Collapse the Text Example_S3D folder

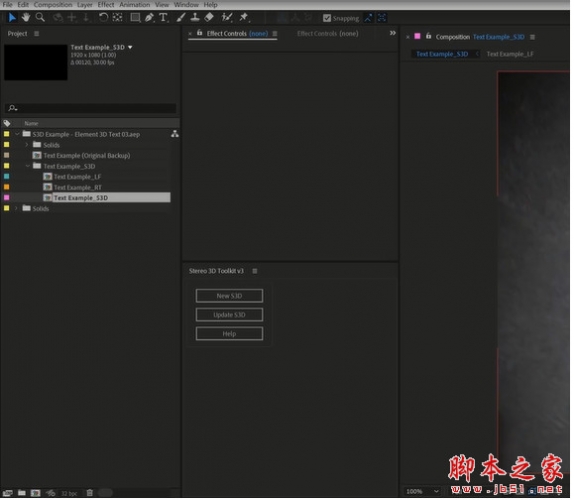[x=27, y=166]
